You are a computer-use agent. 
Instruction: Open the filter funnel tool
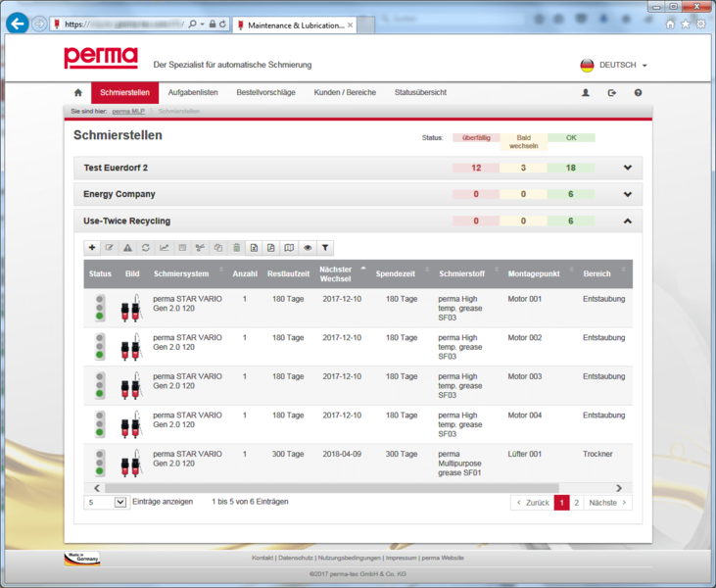tap(325, 248)
